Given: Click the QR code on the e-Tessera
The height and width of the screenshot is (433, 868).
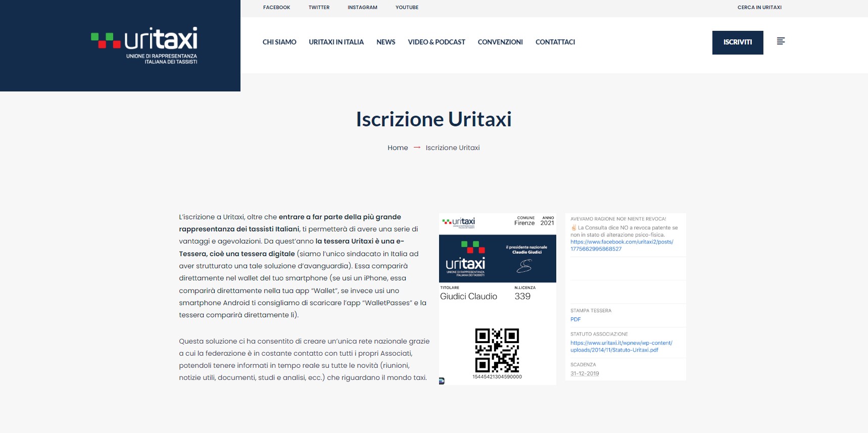Looking at the screenshot, I should (497, 350).
